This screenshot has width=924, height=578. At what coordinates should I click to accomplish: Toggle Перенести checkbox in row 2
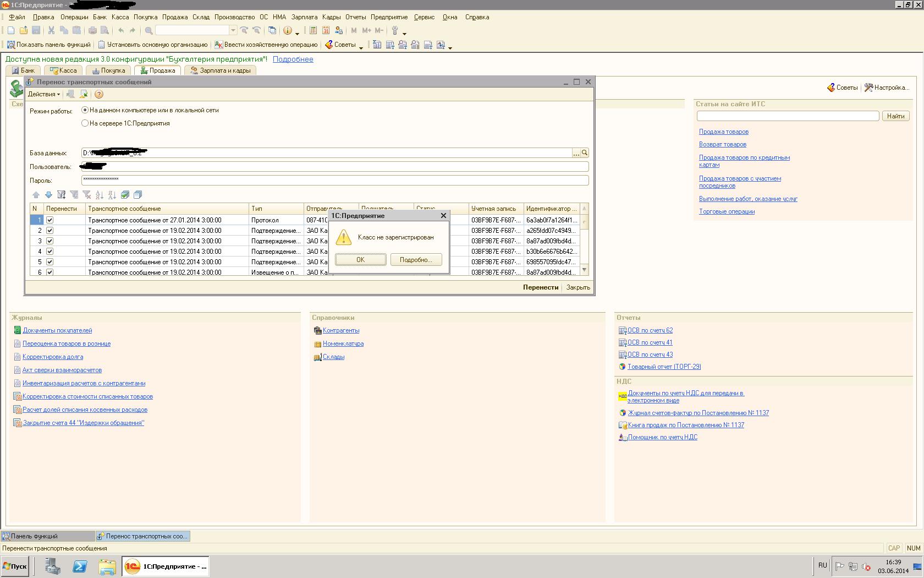(50, 231)
